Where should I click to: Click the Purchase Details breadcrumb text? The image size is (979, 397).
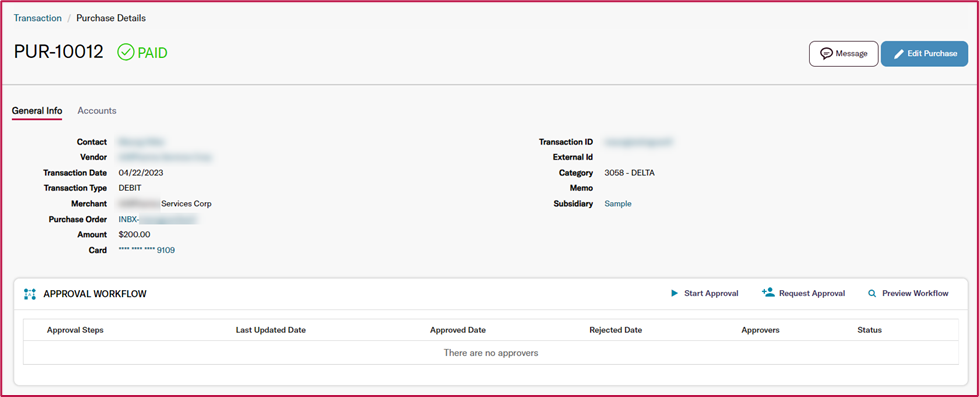(x=111, y=18)
